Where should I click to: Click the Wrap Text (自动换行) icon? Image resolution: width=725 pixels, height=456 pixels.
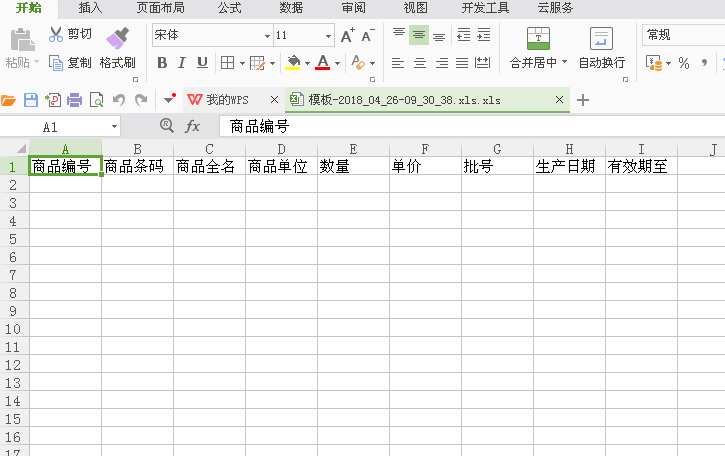[x=601, y=39]
